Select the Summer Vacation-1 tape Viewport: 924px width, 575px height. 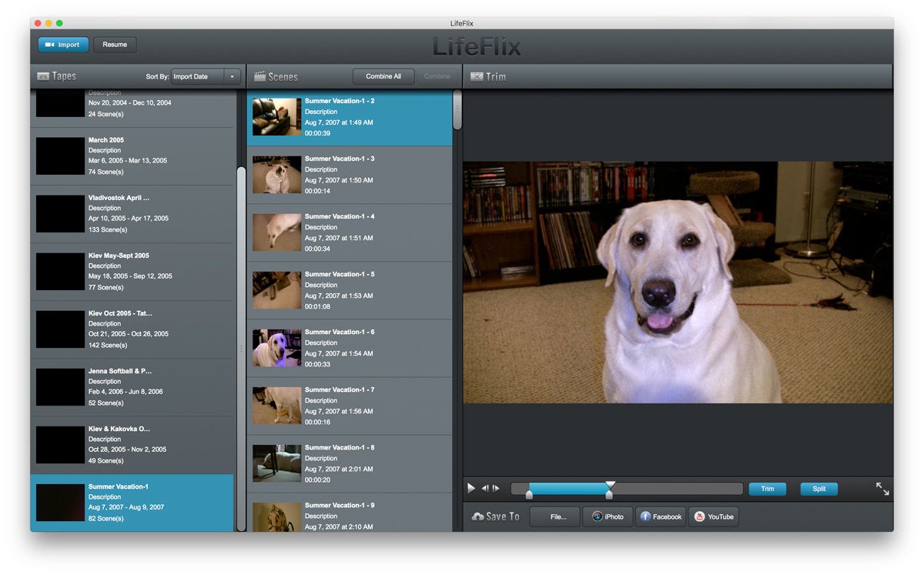[x=132, y=503]
